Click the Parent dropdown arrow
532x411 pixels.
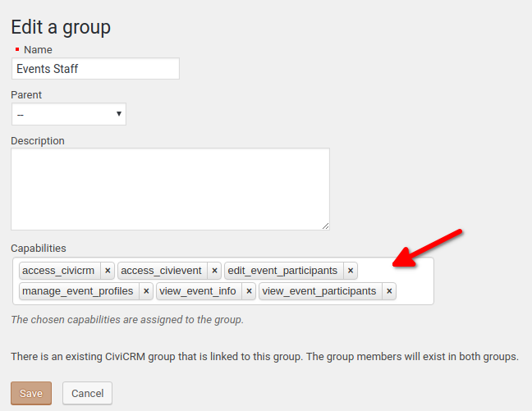coord(119,113)
